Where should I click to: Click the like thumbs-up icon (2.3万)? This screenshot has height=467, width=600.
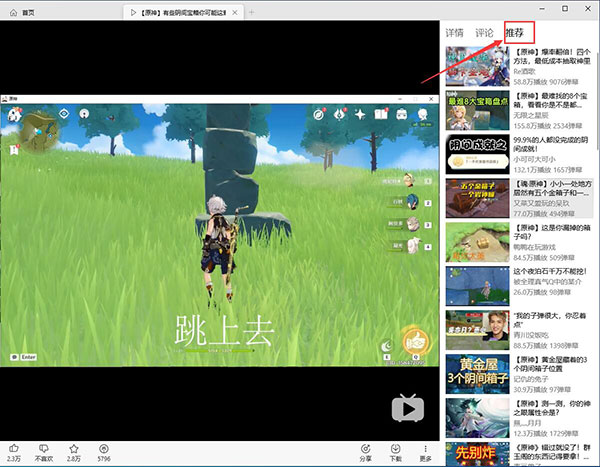(14, 447)
